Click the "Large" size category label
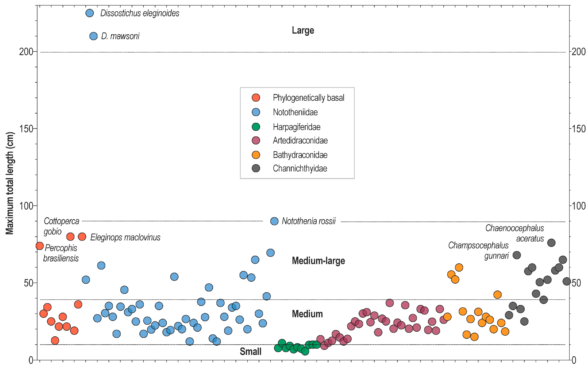 303,30
